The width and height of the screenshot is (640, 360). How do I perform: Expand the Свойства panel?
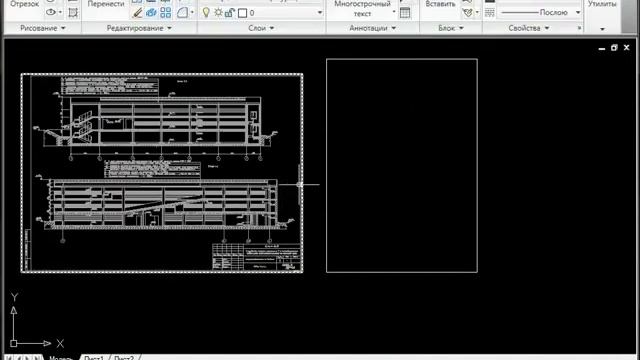(529, 28)
